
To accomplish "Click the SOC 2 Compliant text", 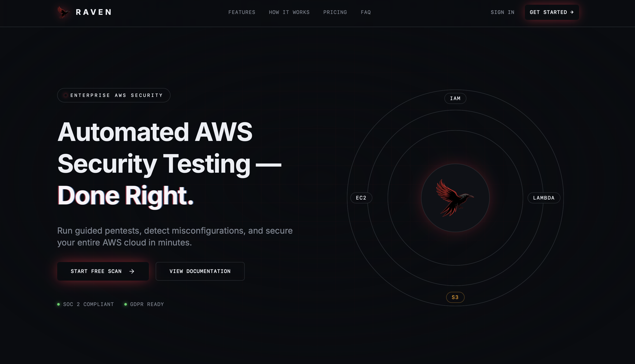I will (x=88, y=304).
